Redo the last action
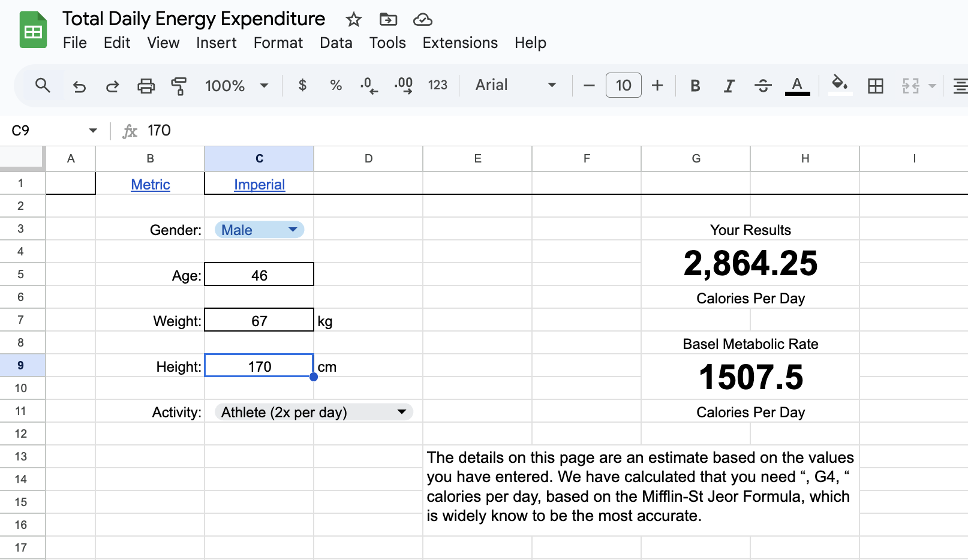This screenshot has width=968, height=560. [x=112, y=86]
